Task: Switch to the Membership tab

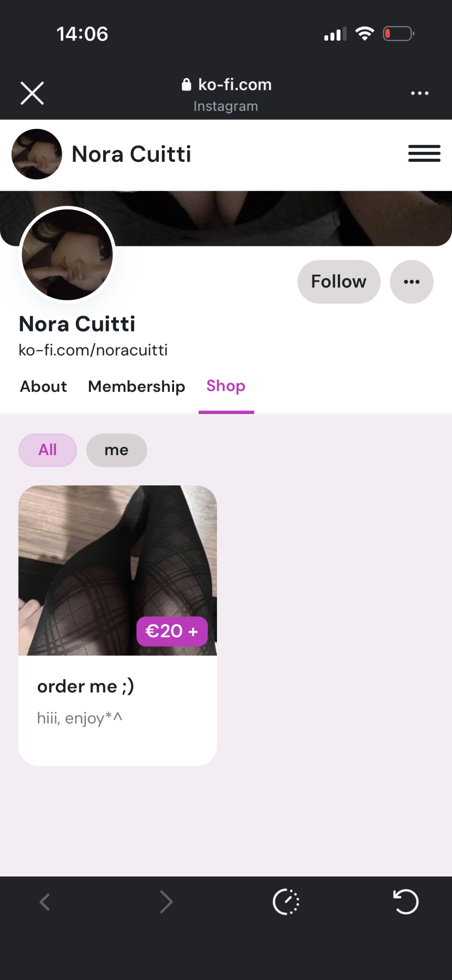Action: click(137, 386)
